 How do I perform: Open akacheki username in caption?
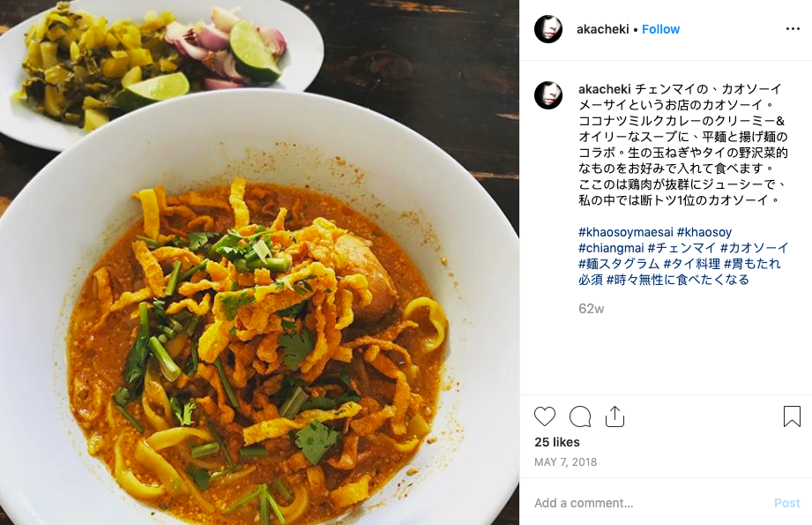(604, 89)
